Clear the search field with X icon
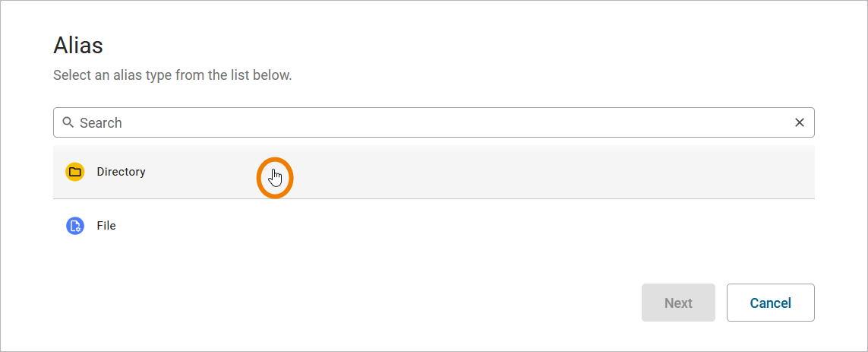868x352 pixels. coord(799,122)
